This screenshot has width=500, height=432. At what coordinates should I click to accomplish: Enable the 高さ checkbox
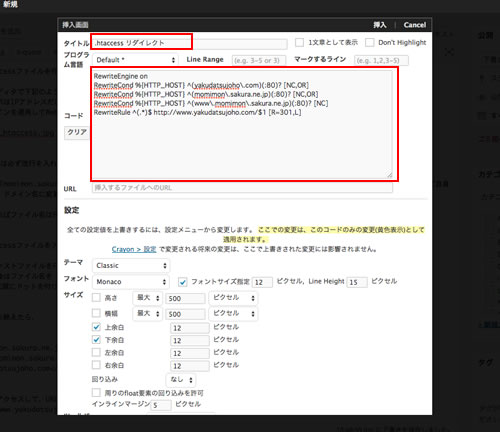coord(96,297)
